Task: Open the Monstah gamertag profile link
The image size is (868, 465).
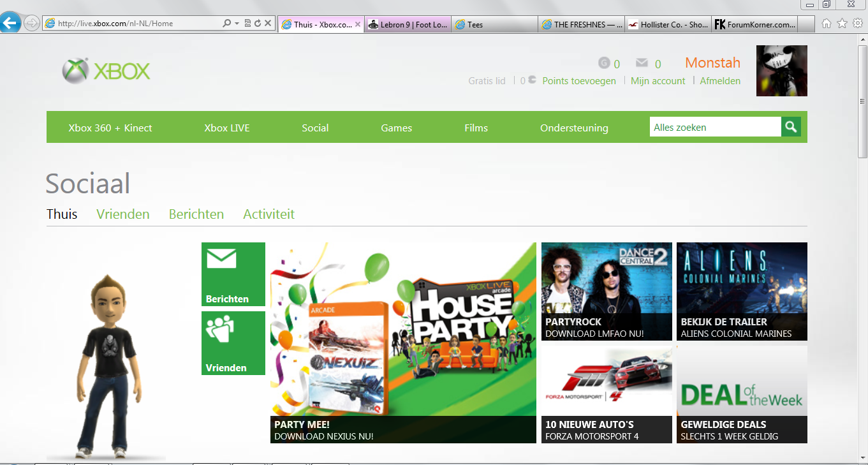Action: coord(712,63)
